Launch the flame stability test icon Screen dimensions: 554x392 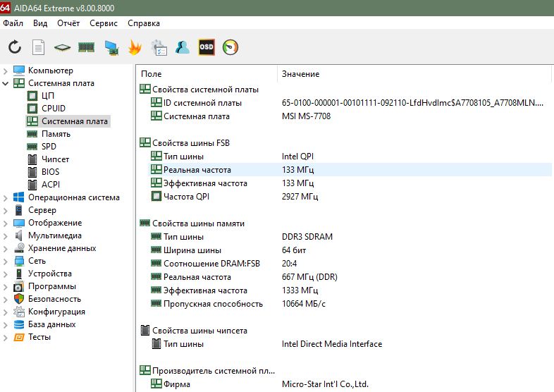coord(135,47)
